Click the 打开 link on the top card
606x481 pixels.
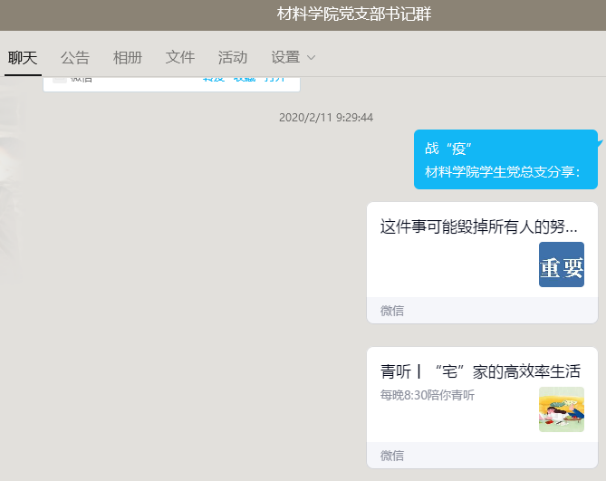point(273,79)
